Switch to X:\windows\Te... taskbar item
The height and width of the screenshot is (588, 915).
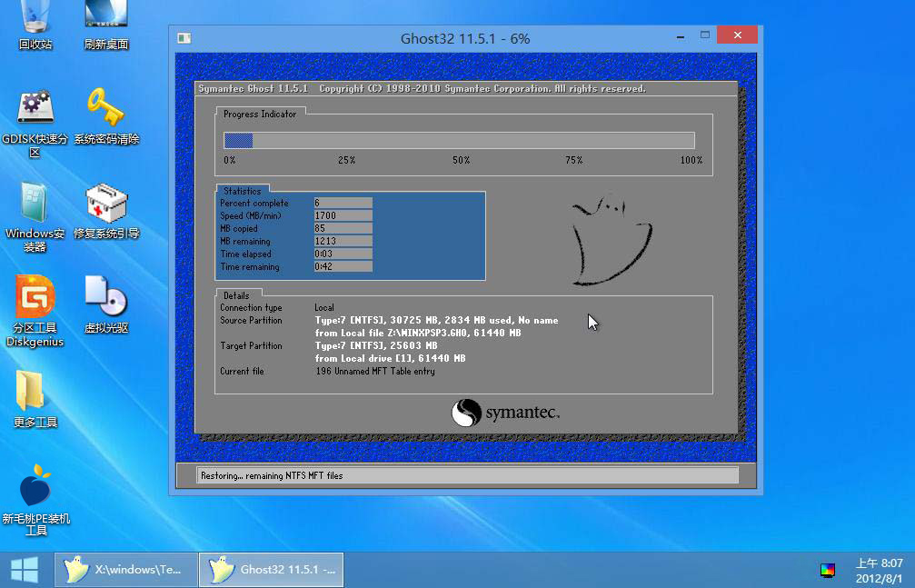pyautogui.click(x=125, y=569)
